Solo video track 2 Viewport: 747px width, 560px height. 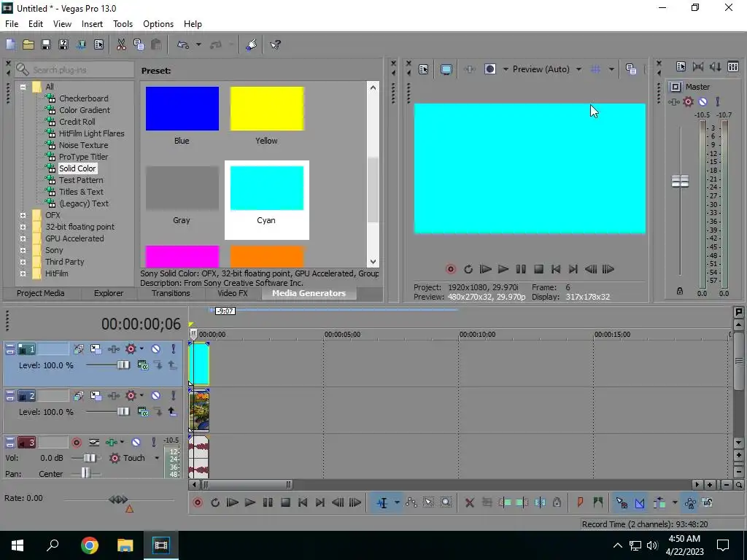[174, 396]
